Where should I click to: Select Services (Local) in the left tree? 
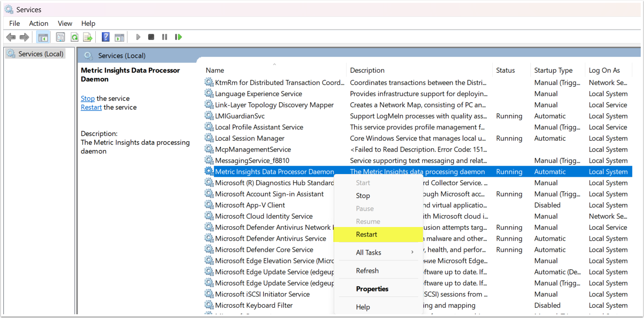click(40, 54)
